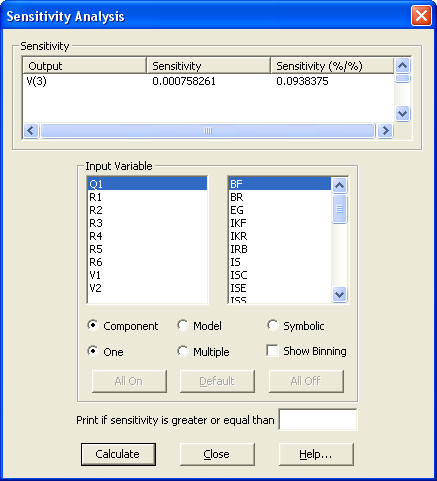Select component R6 in list
437x481 pixels.
click(147, 262)
